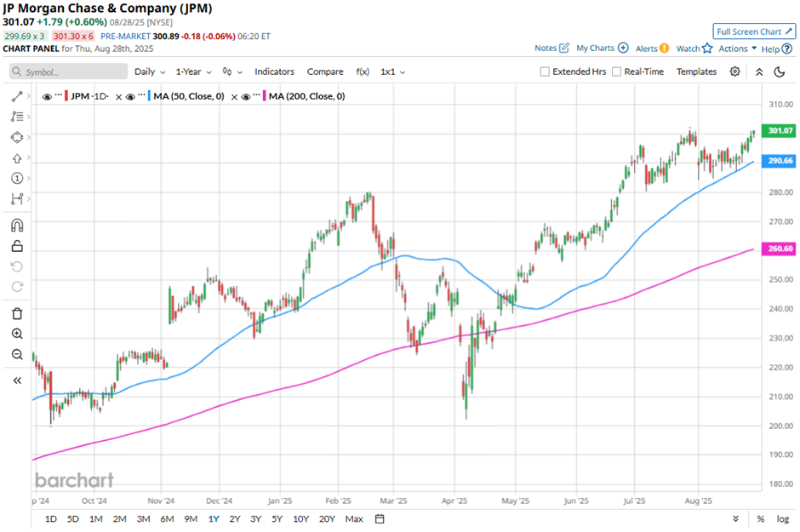Screen dimensions: 800x532
Task: Focus the Symbol search field
Action: [68, 72]
